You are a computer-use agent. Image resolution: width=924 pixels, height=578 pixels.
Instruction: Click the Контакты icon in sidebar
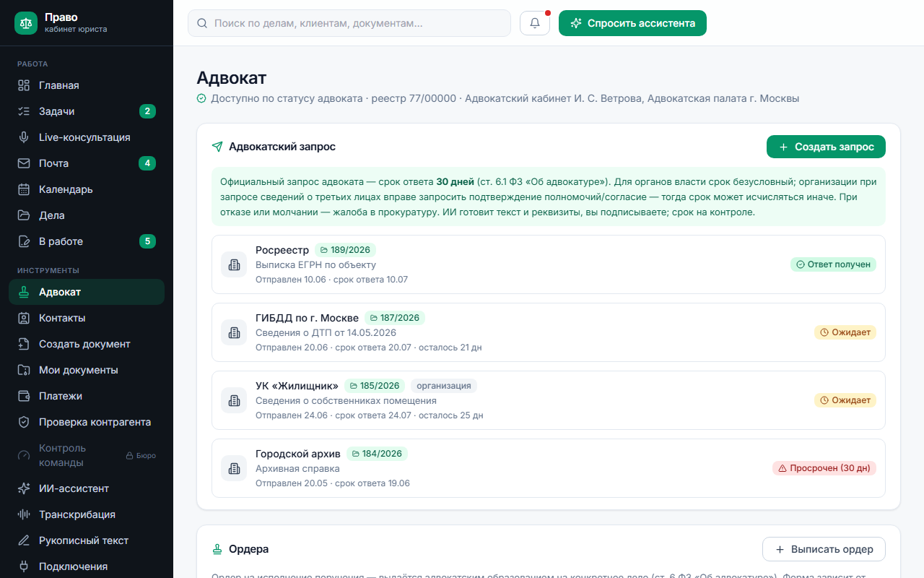24,318
